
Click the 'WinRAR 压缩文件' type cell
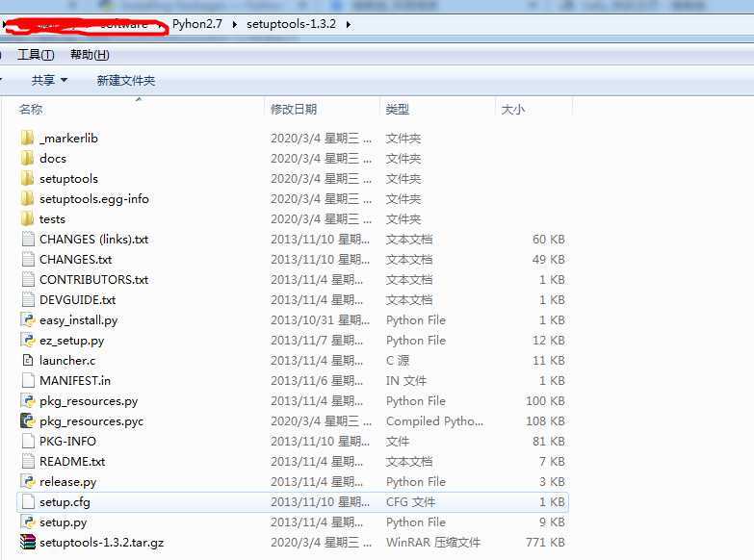[433, 543]
